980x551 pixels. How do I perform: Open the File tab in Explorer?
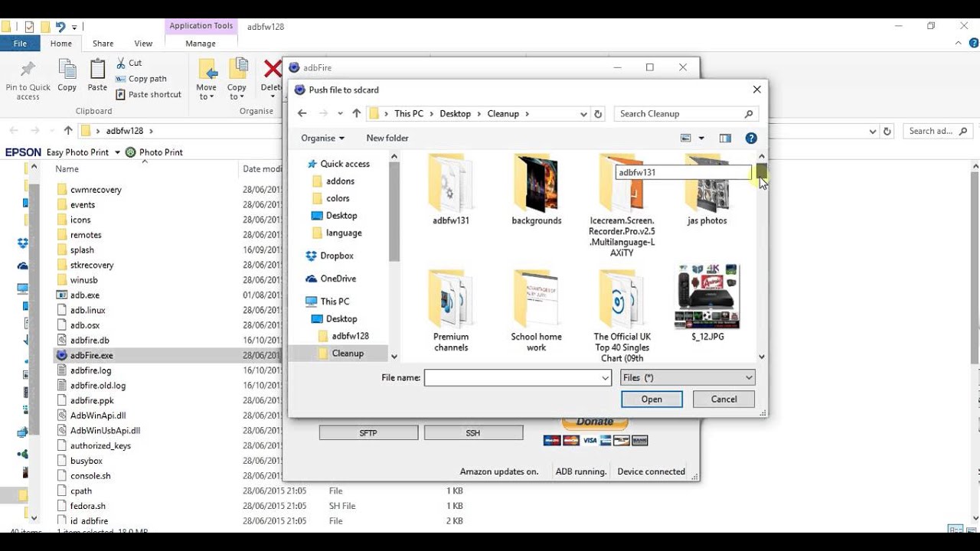click(x=20, y=44)
